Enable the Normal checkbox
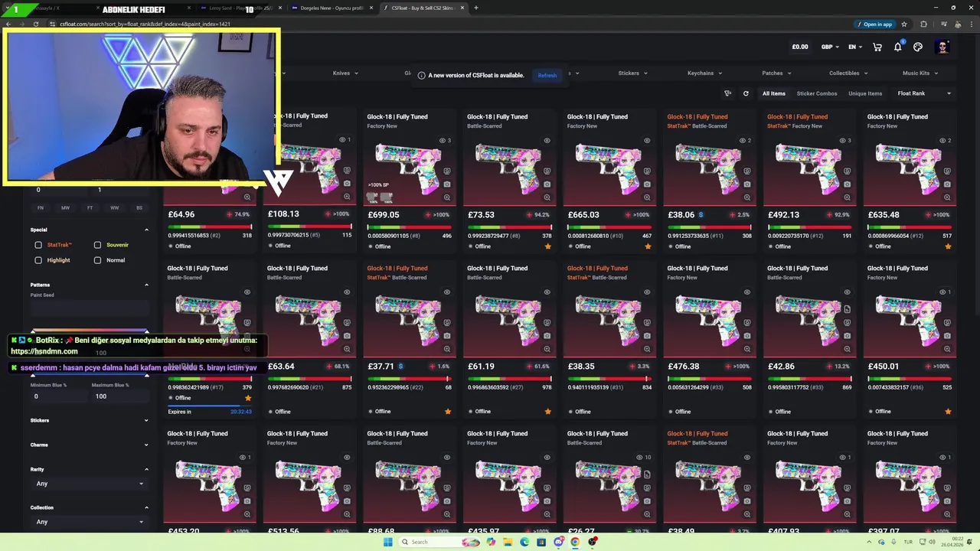 [97, 260]
